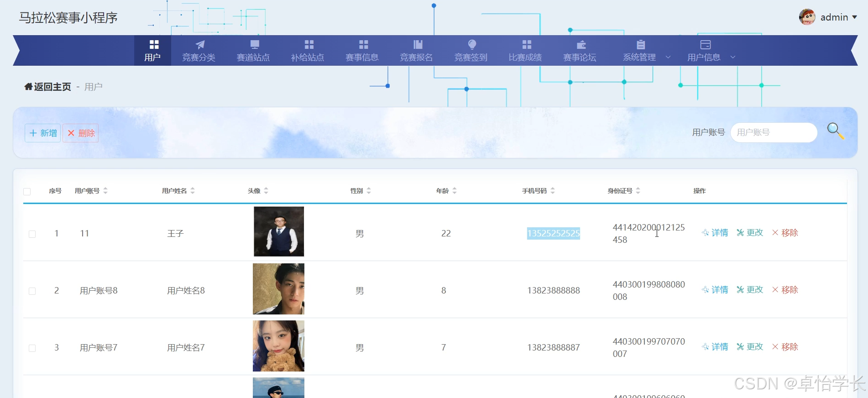Click the 新增 button

click(43, 133)
